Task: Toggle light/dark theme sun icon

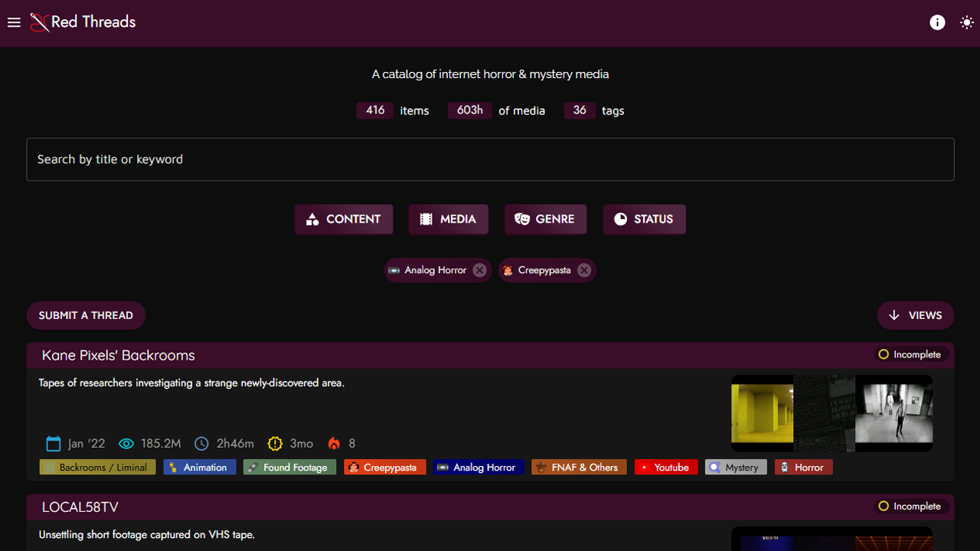Action: pos(967,22)
